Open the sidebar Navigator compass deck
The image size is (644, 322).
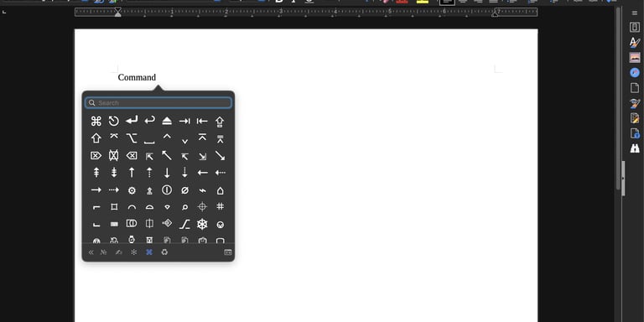coord(635,73)
